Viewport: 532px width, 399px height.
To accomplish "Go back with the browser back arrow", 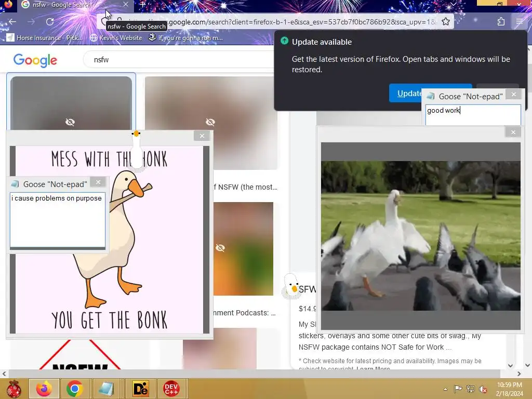I will (12, 22).
